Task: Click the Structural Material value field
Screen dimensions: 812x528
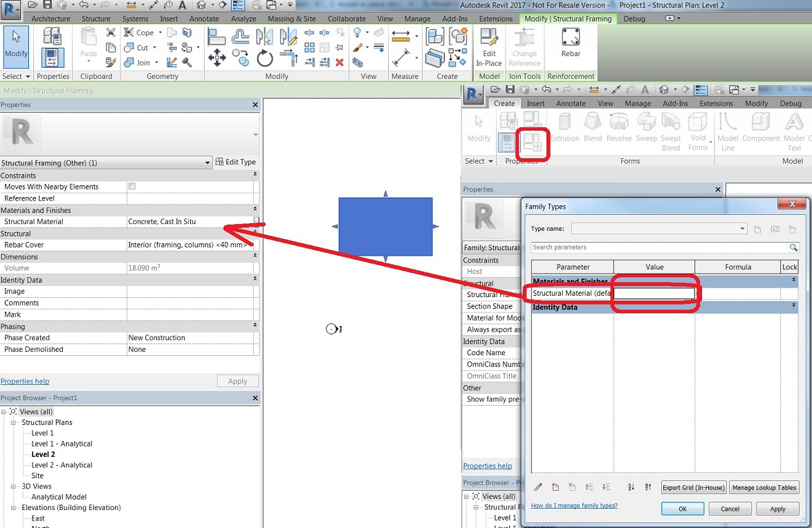Action: (654, 294)
